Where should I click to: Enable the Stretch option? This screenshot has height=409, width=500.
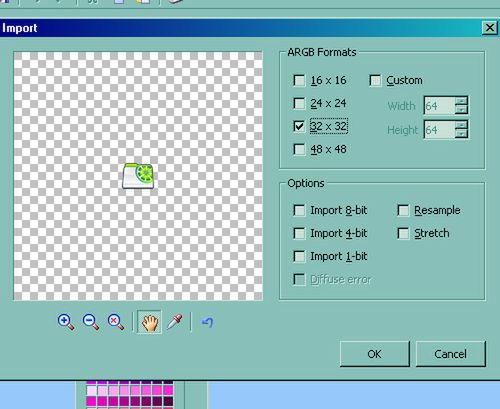[403, 233]
